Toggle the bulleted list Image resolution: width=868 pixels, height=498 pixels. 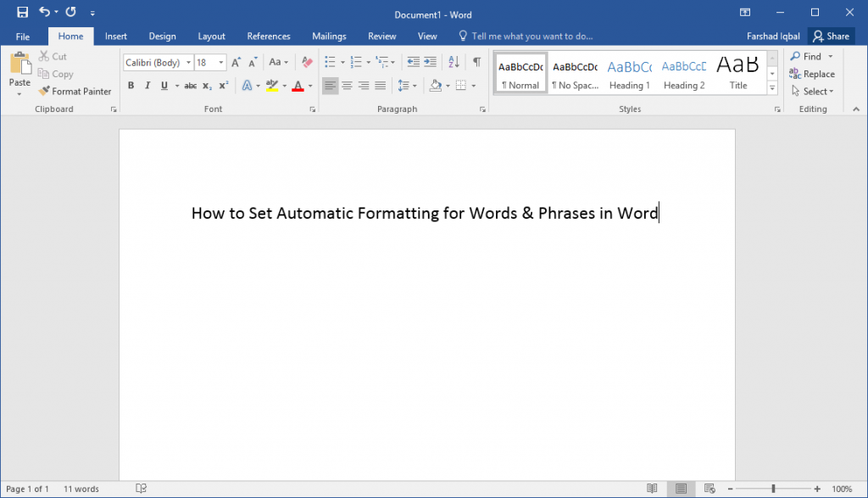click(x=329, y=62)
